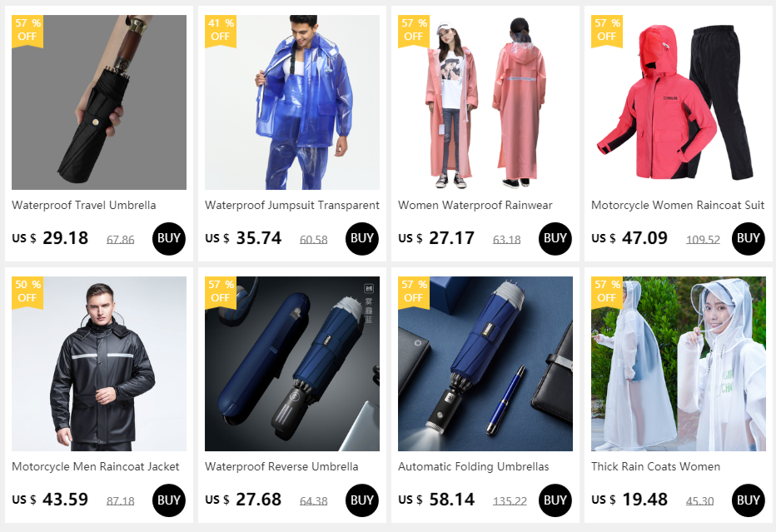
Task: Open the blue transparent jumpsuit image
Action: 292,102
